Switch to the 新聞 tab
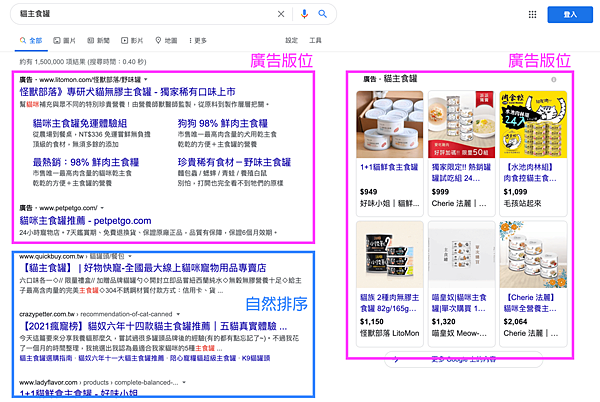Viewport: 600px width, 402px height. coord(98,40)
